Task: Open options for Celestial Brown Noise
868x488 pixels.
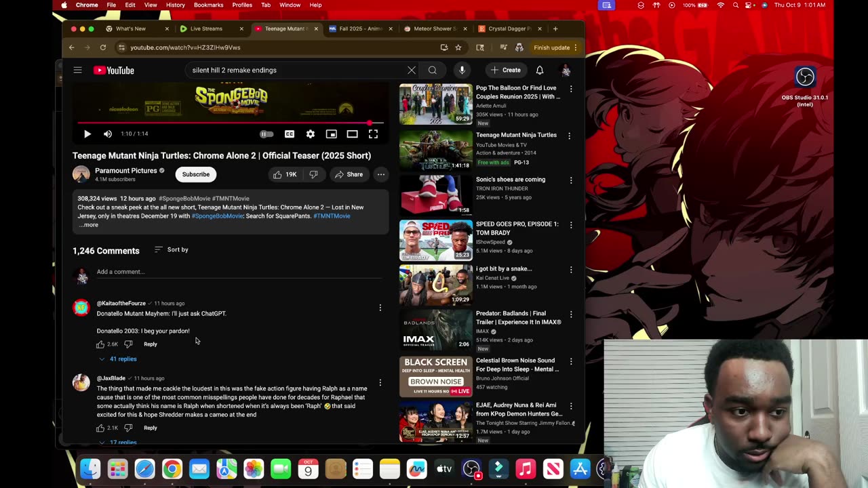Action: [570, 361]
